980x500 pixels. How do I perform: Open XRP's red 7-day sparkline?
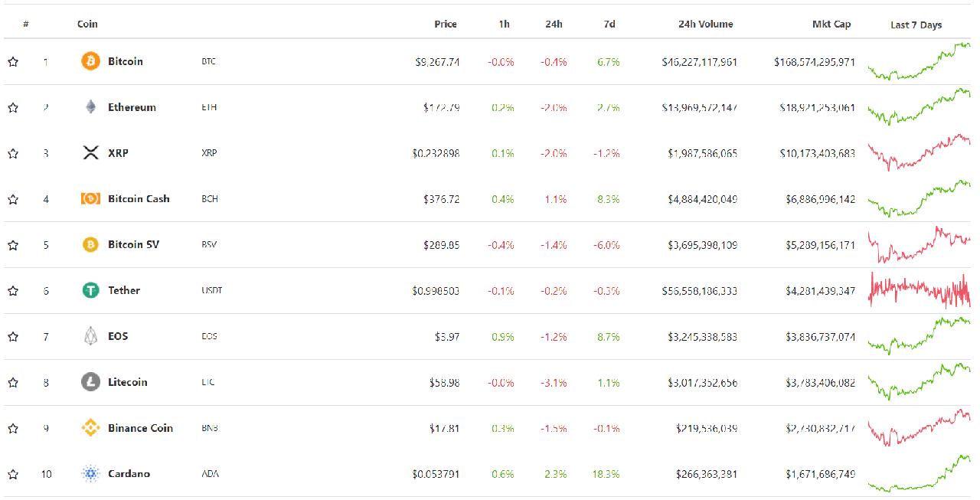[919, 152]
